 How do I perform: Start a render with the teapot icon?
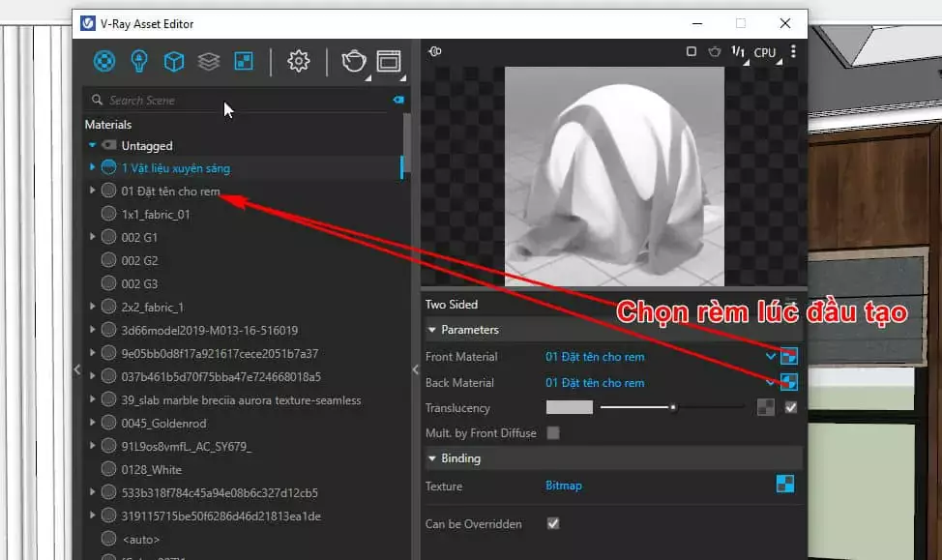354,60
